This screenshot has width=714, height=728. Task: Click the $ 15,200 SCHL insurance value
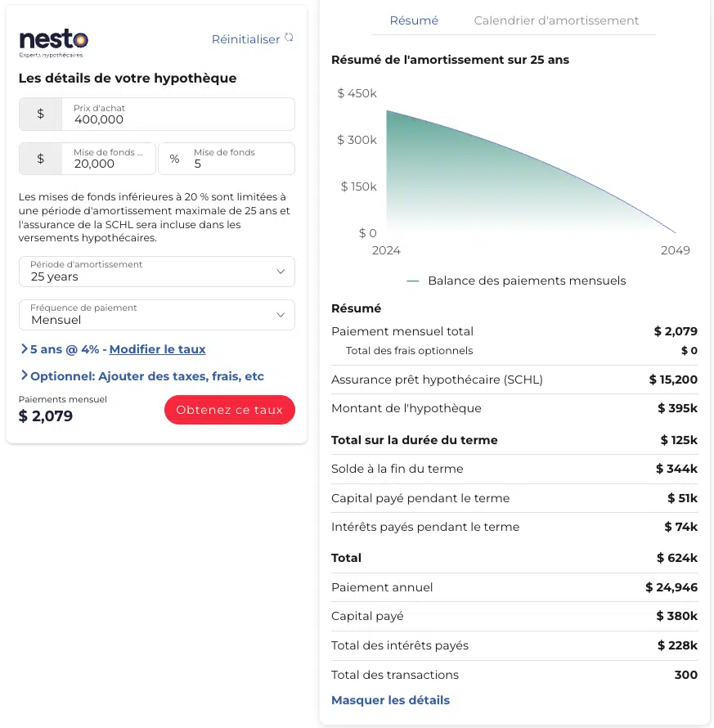(673, 380)
